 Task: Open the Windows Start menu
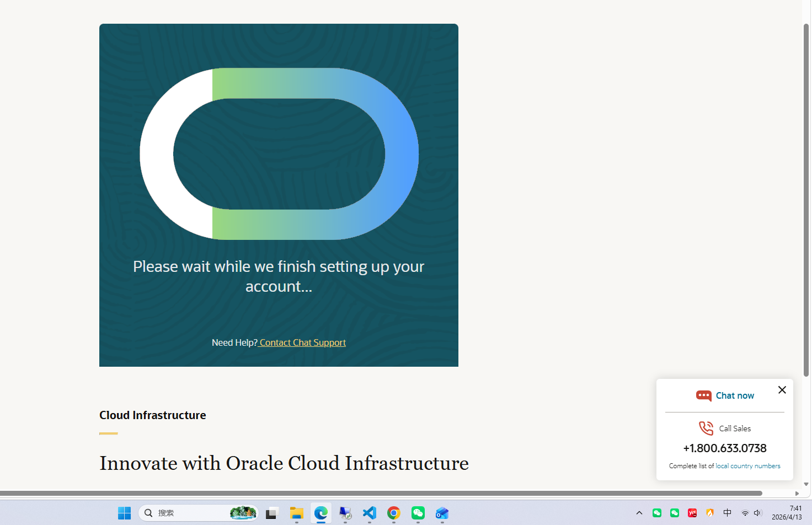pyautogui.click(x=125, y=513)
